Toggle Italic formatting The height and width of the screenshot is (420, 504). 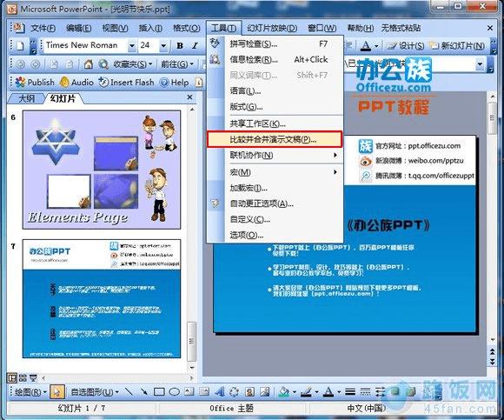[196, 46]
